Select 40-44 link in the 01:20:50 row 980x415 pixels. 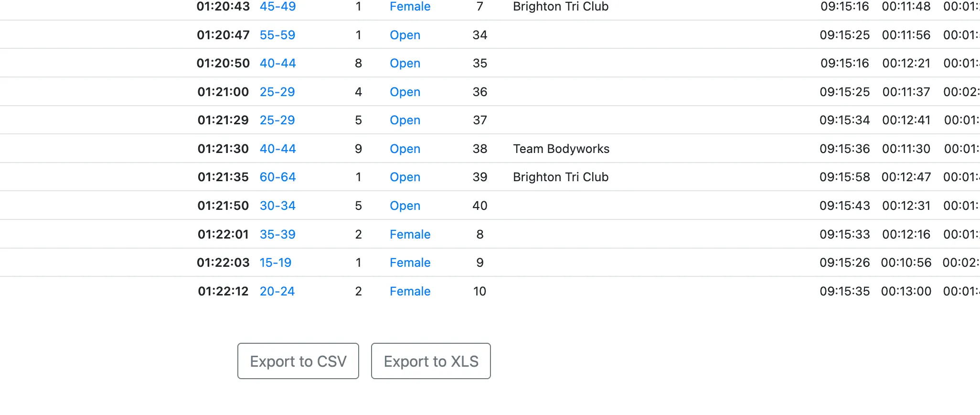(277, 63)
